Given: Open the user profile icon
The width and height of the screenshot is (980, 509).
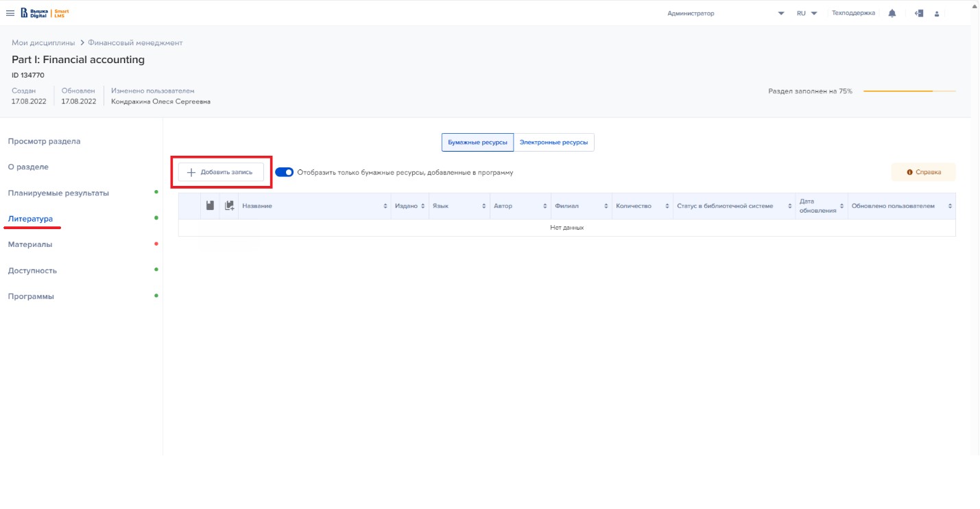Looking at the screenshot, I should pos(937,14).
